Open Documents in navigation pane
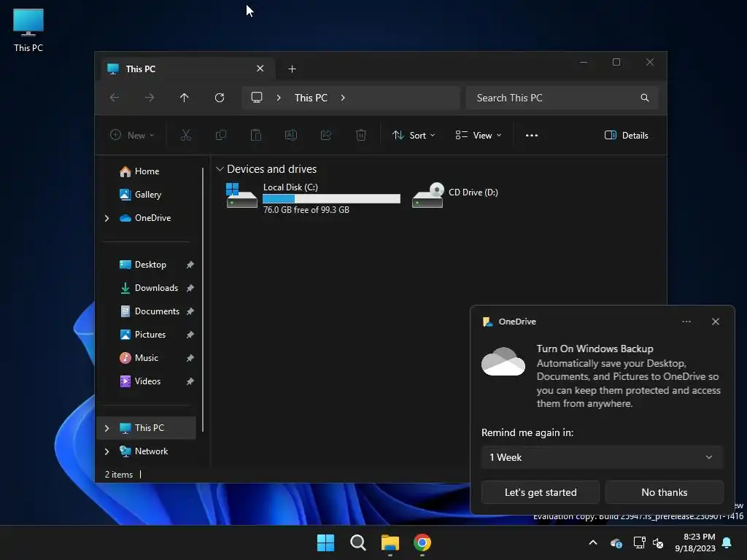 coord(149,311)
